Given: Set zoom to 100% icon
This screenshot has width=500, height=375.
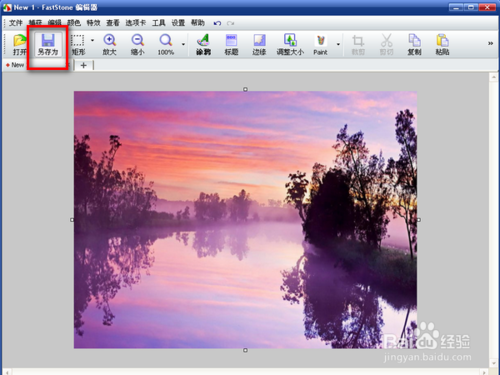Looking at the screenshot, I should [166, 45].
